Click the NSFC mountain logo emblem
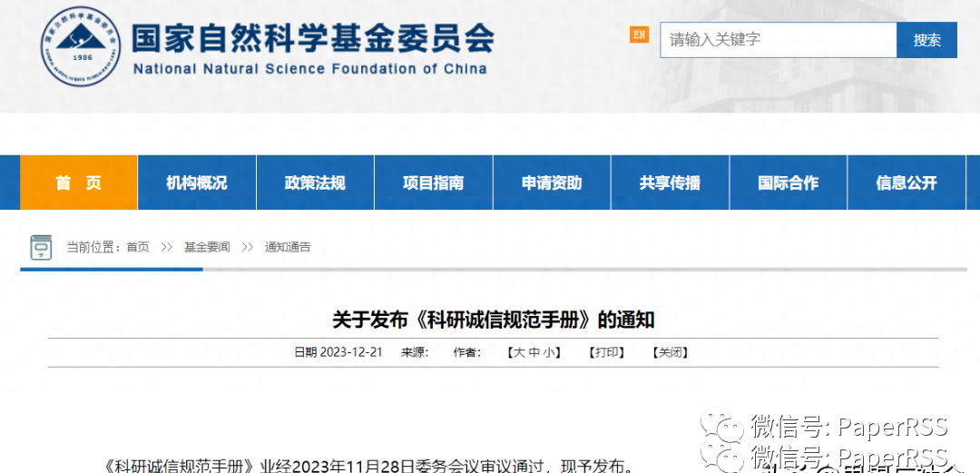 tap(82, 44)
